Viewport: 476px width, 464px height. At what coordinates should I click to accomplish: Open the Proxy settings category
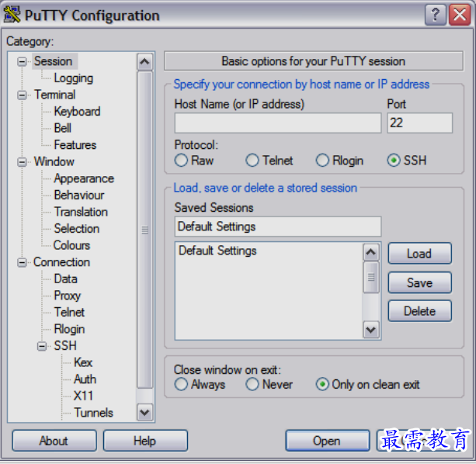click(x=67, y=296)
